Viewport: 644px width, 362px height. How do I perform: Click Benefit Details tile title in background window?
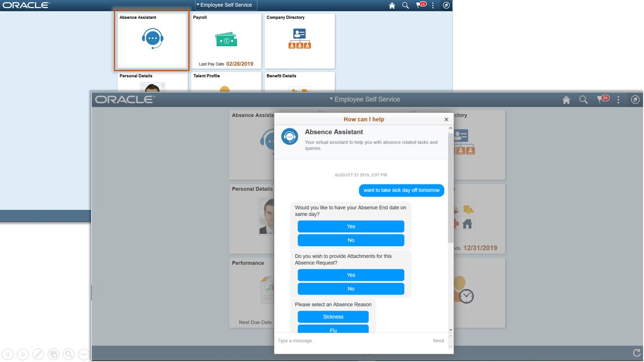(281, 76)
